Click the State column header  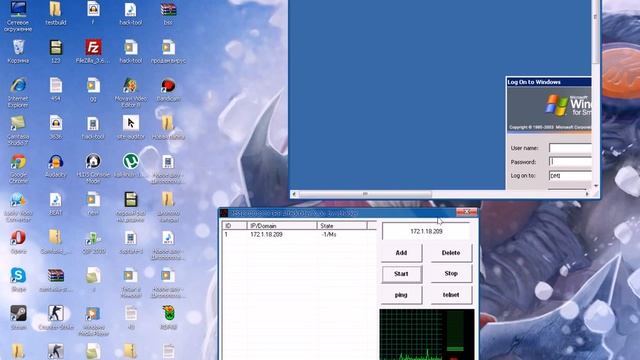342,226
